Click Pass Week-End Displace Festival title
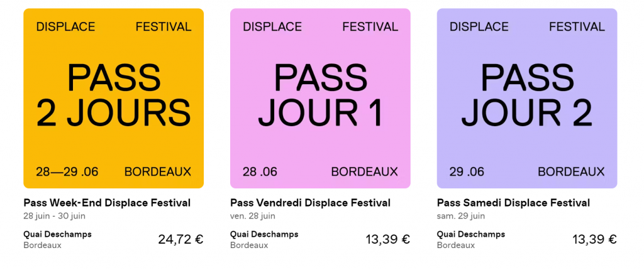Image resolution: width=644 pixels, height=270 pixels. (x=107, y=203)
